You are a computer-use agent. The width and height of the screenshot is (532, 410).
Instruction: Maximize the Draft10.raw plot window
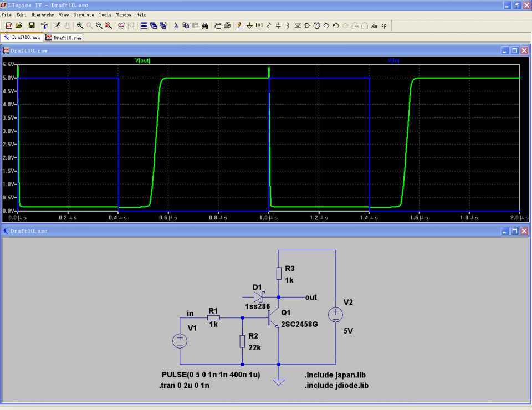pyautogui.click(x=514, y=50)
